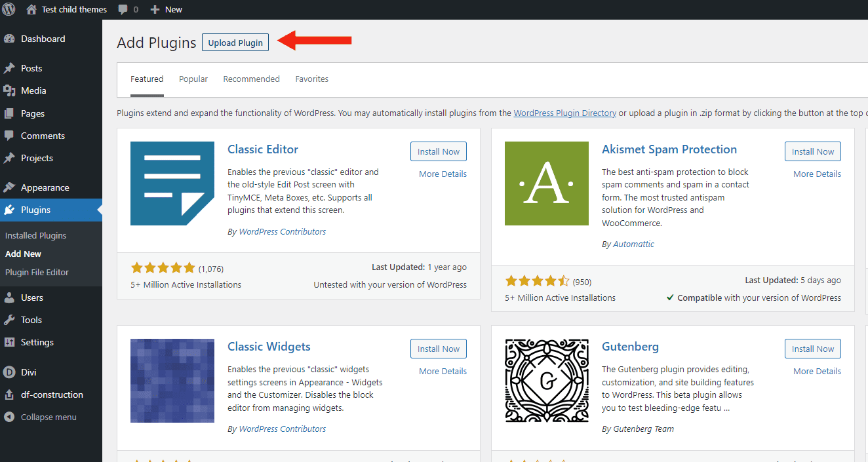Open the comments bubble icon in admin bar
868x462 pixels.
pos(123,10)
